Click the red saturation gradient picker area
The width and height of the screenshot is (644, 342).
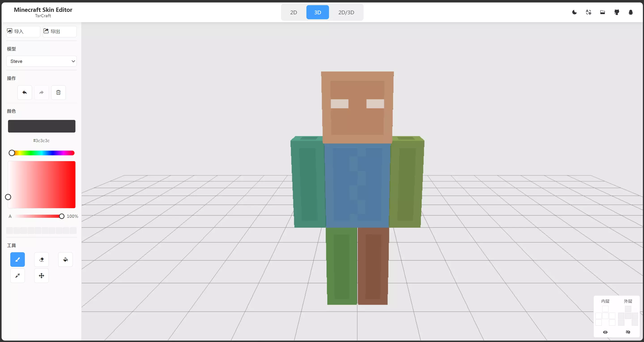[42, 185]
